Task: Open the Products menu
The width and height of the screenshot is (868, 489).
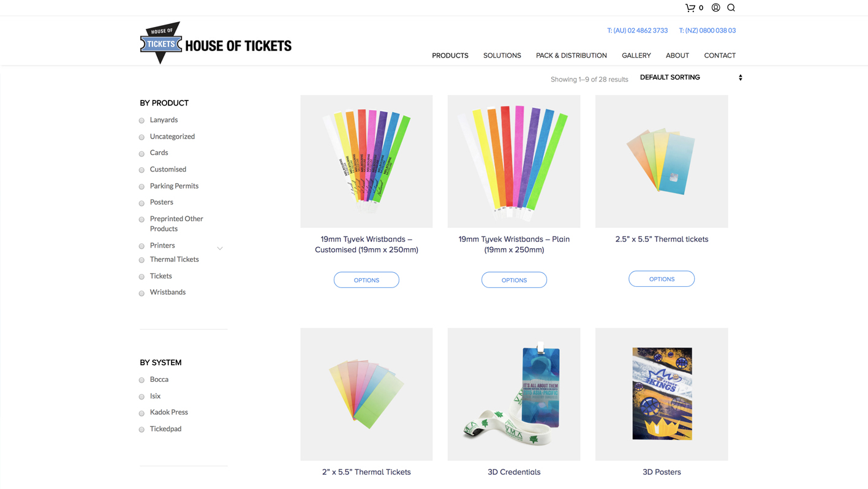Action: (x=450, y=56)
